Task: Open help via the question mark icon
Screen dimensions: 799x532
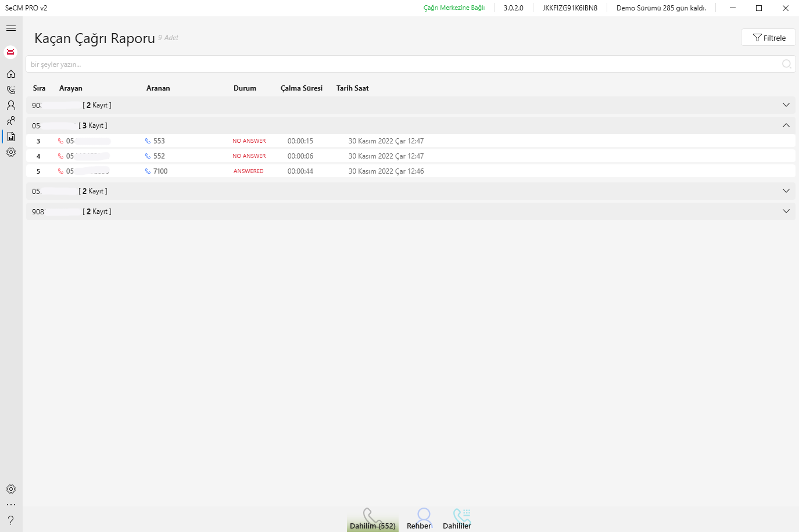Action: (11, 520)
